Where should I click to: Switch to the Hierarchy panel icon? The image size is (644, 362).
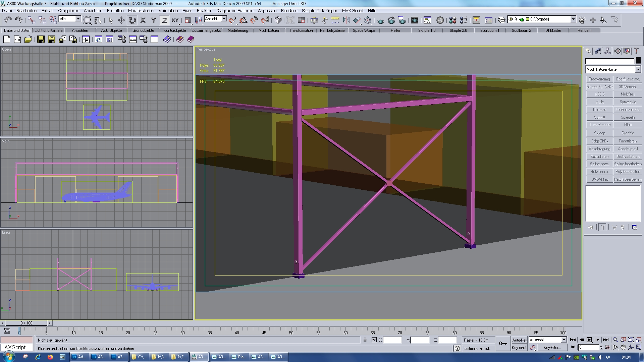tap(607, 51)
